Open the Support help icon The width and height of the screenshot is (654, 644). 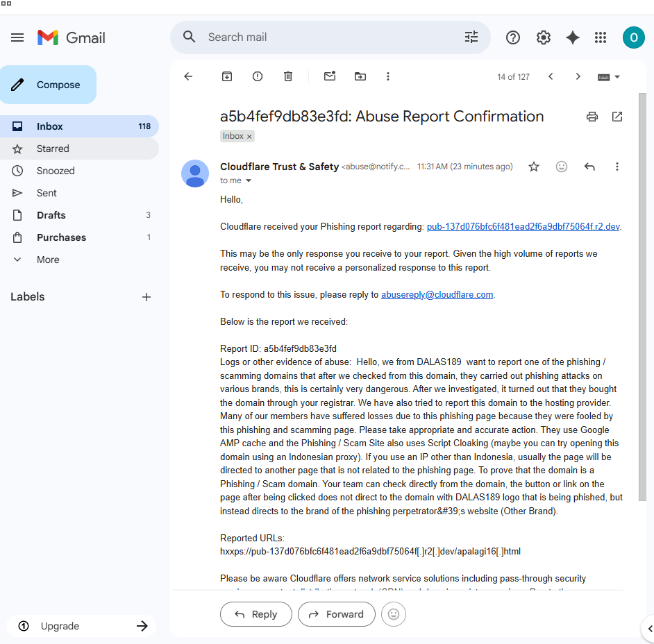[x=512, y=37]
